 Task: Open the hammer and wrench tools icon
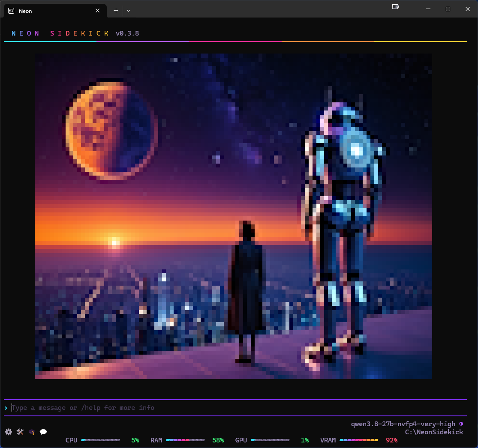(x=20, y=432)
